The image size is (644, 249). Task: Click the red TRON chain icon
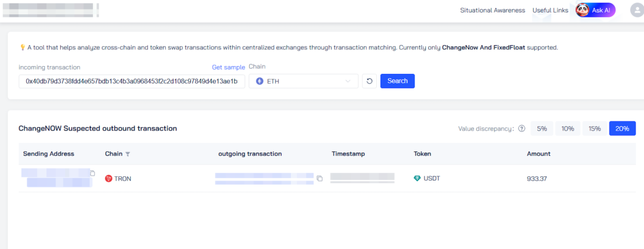coord(109,179)
